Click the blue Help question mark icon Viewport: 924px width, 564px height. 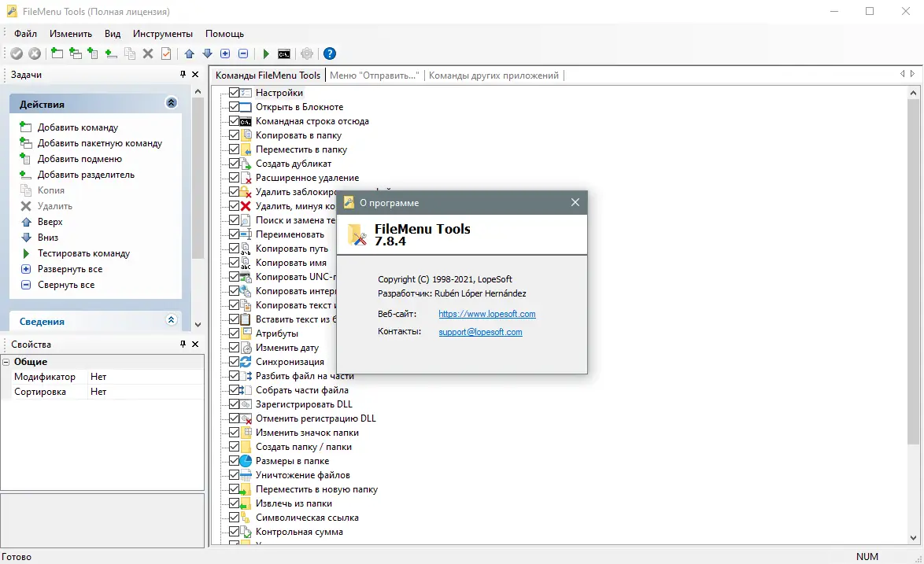pos(328,53)
